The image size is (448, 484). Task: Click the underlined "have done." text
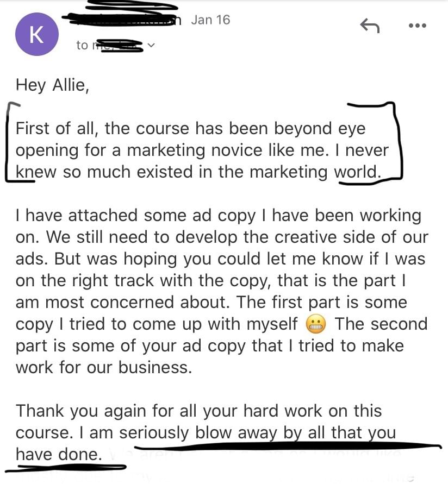coord(59,455)
